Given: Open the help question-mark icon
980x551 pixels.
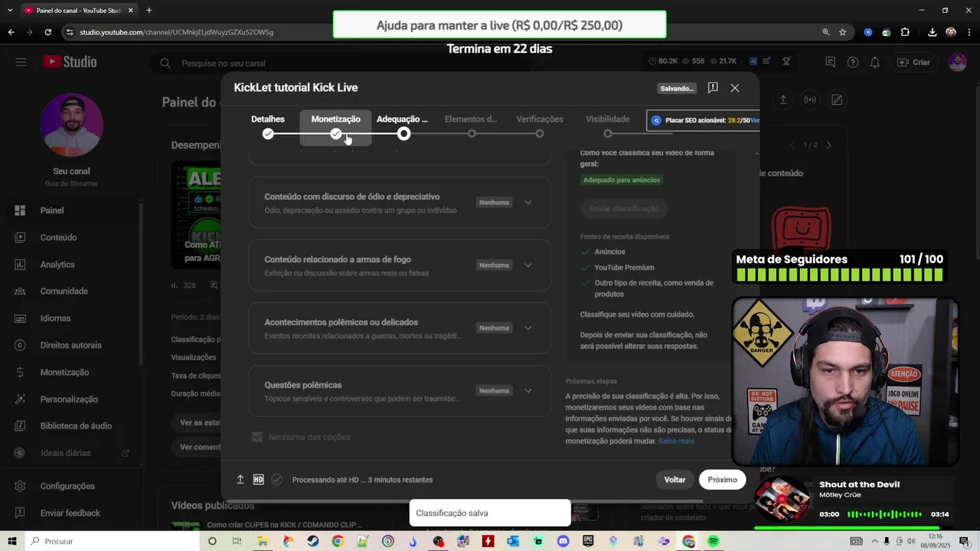Looking at the screenshot, I should tap(853, 62).
